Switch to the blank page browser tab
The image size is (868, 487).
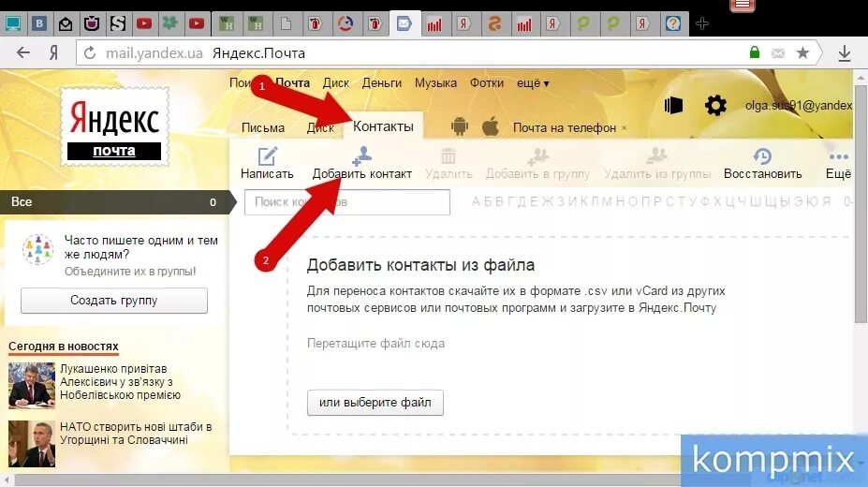pos(286,23)
